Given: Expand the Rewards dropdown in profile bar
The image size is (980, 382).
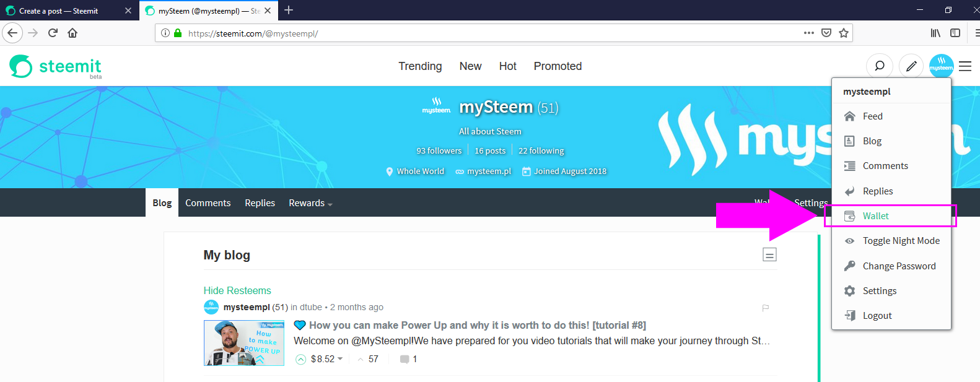Looking at the screenshot, I should pos(310,203).
